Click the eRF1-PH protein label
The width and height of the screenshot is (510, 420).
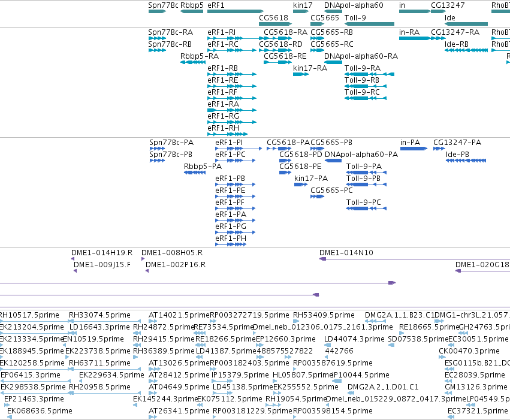[231, 238]
